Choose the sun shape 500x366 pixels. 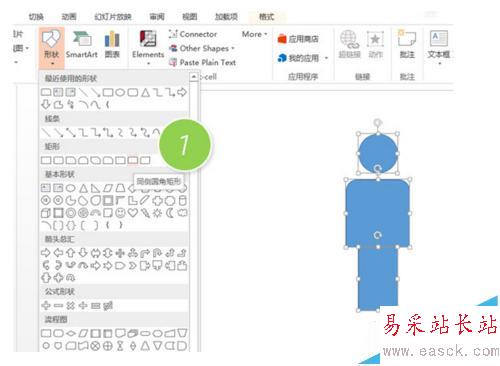[x=157, y=213]
